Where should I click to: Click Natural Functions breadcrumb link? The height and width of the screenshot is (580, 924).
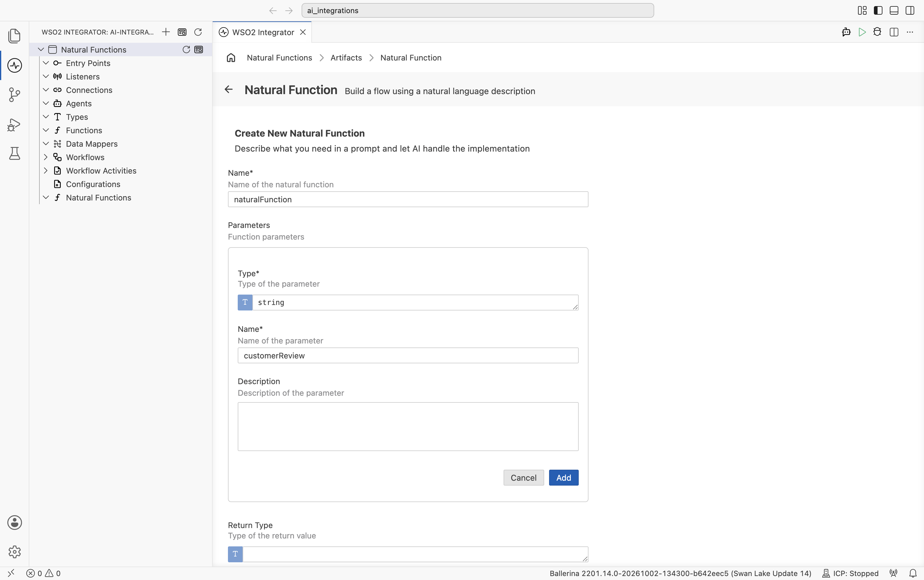coord(279,57)
